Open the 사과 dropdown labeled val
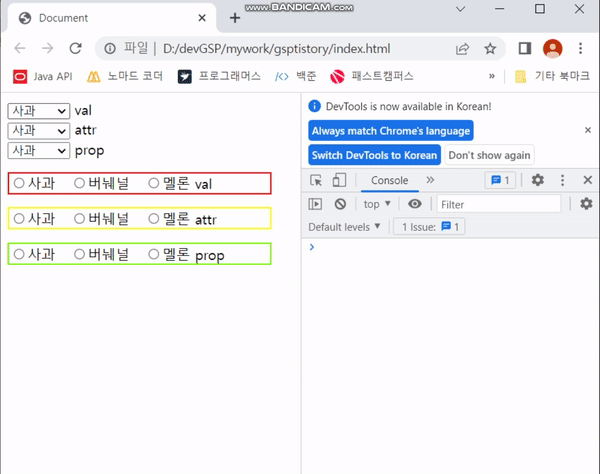The image size is (600, 474). [x=39, y=111]
